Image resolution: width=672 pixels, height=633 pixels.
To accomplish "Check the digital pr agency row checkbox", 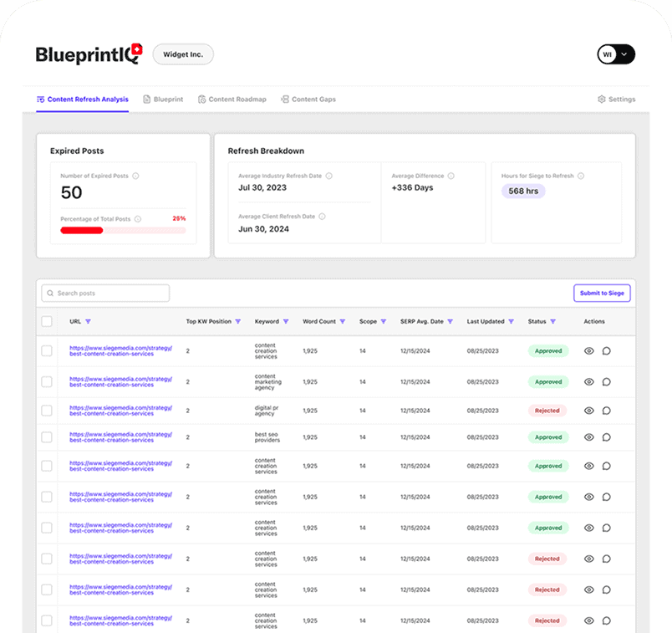I will click(x=47, y=411).
